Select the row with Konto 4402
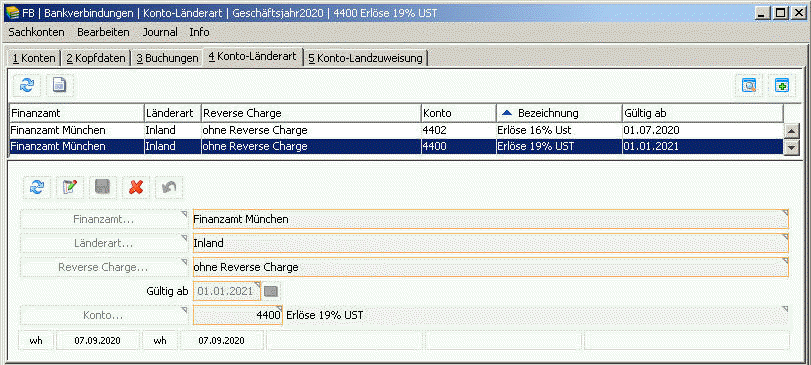Screen dimensions: 811x365 396,130
